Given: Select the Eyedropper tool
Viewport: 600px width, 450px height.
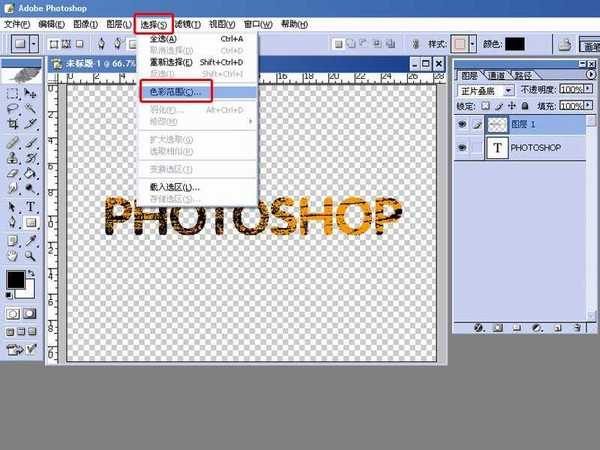Looking at the screenshot, I should point(30,240).
